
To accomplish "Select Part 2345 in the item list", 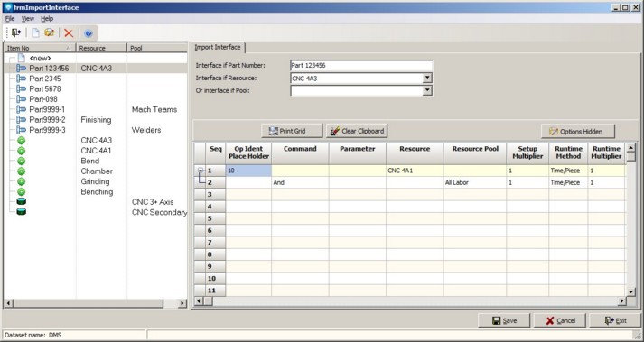I will 45,79.
